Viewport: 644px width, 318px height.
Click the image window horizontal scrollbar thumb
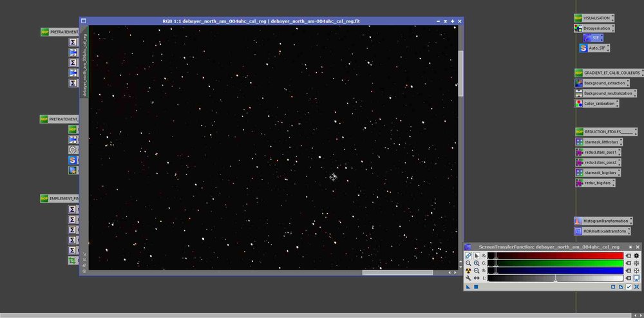397,272
